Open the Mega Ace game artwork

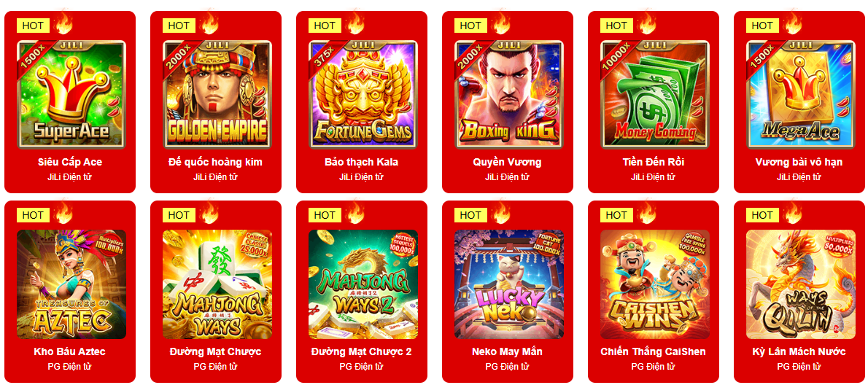click(801, 95)
